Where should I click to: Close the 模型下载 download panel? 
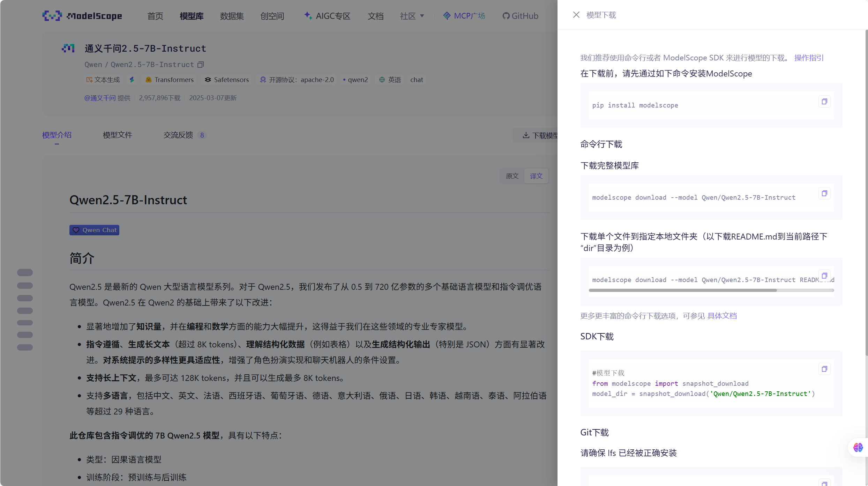(x=576, y=15)
